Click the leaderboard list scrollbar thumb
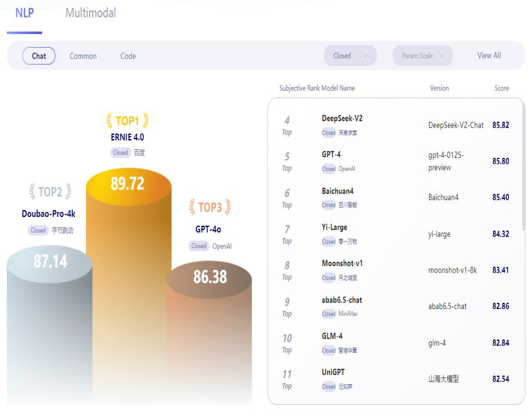The width and height of the screenshot is (532, 415). point(523,166)
